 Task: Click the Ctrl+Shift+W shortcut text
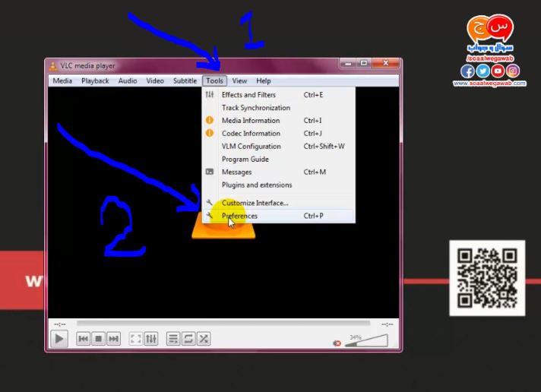point(324,147)
